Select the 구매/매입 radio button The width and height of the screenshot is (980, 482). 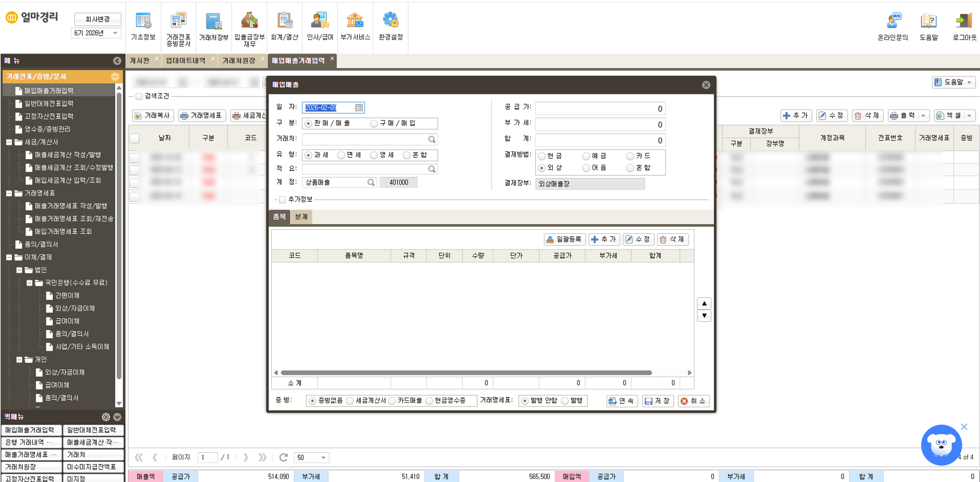click(x=373, y=123)
